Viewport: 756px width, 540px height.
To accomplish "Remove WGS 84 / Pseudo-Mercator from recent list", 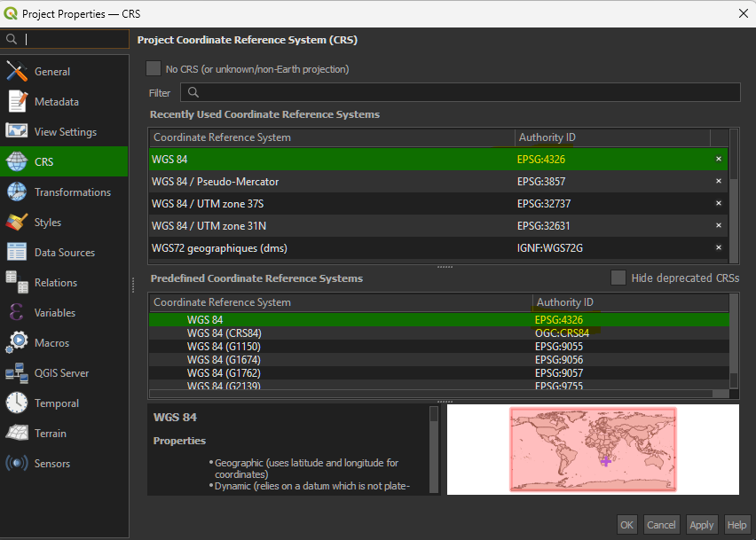I will point(719,182).
